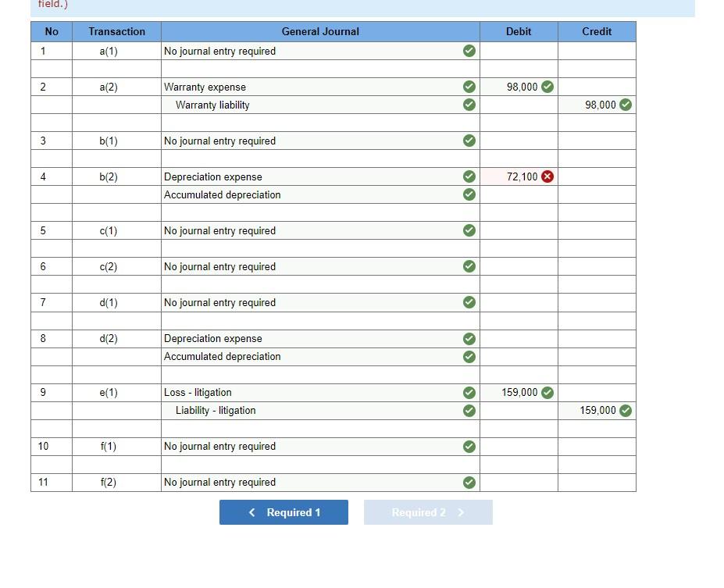This screenshot has width=724, height=588.
Task: Select the d(2) Accumulated depreciation account field
Action: coord(320,357)
